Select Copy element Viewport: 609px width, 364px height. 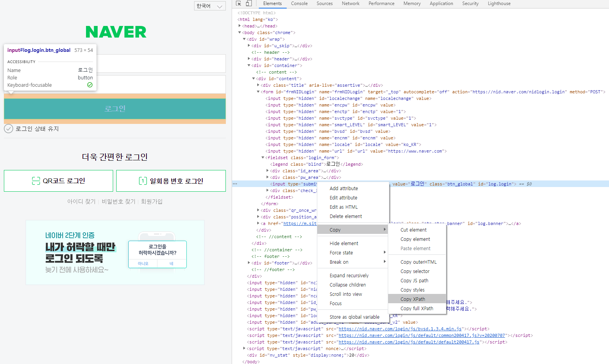[417, 239]
